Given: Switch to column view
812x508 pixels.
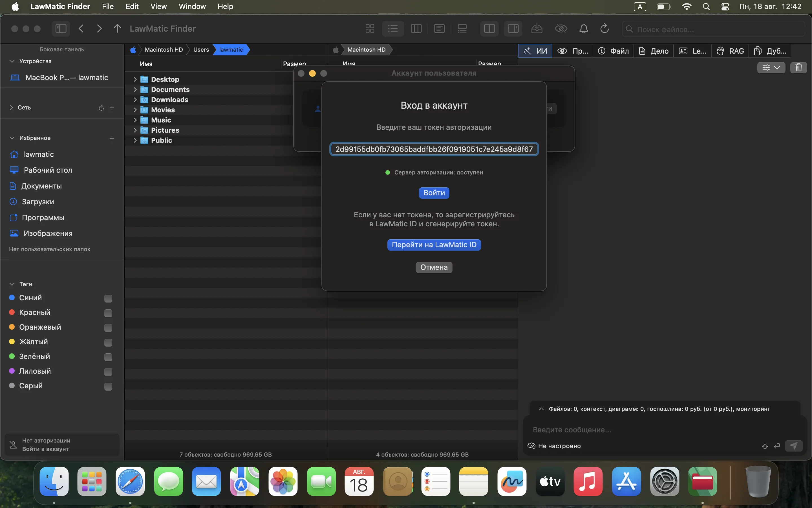Looking at the screenshot, I should (416, 29).
